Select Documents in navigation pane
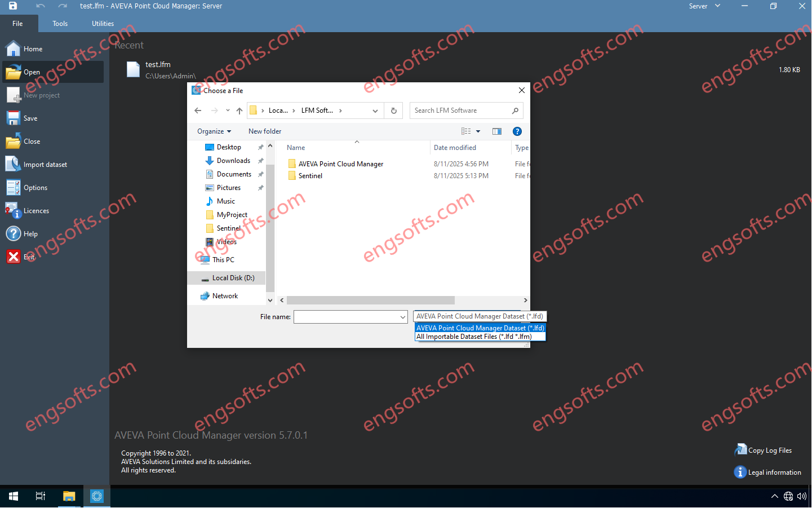 (x=234, y=174)
